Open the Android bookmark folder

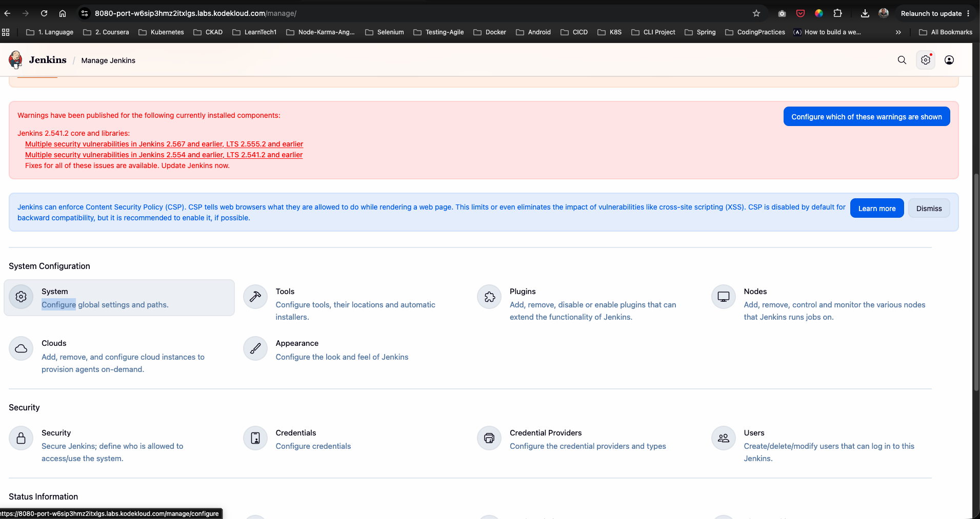pyautogui.click(x=533, y=32)
